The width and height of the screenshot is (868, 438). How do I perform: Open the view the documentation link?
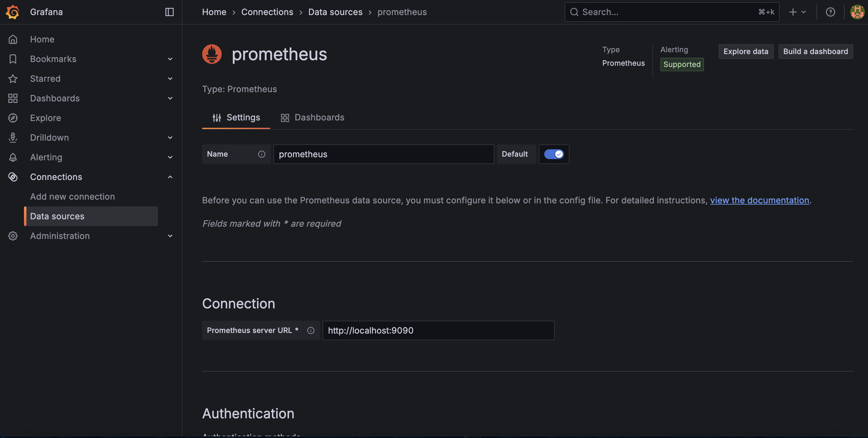click(760, 201)
